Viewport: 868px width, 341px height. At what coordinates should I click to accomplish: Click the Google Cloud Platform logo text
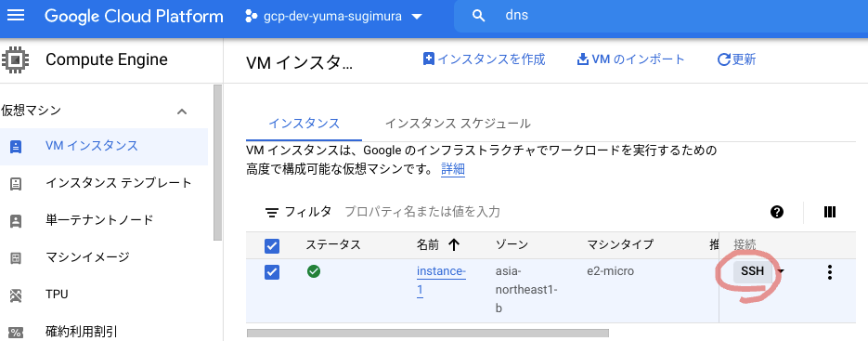coord(134,16)
